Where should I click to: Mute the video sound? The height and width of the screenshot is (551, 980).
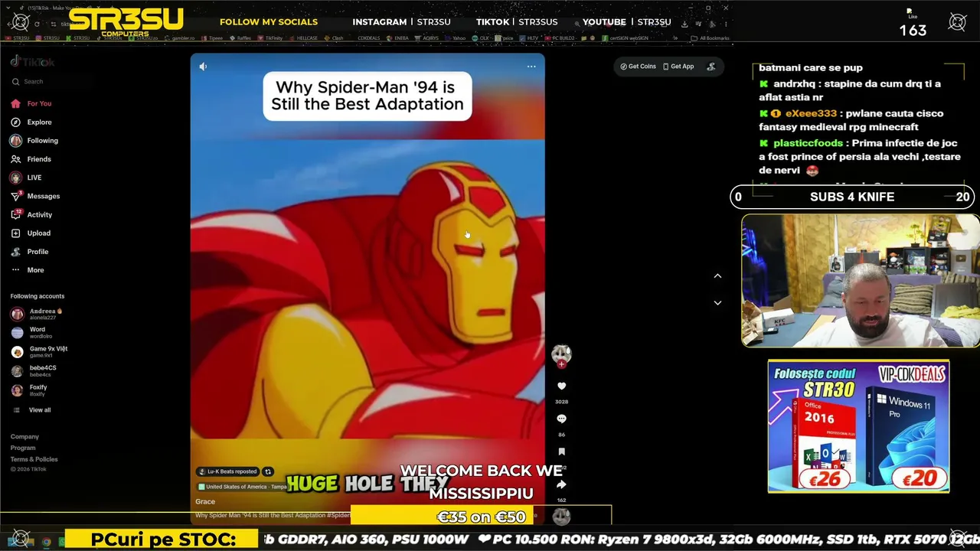[x=203, y=67]
